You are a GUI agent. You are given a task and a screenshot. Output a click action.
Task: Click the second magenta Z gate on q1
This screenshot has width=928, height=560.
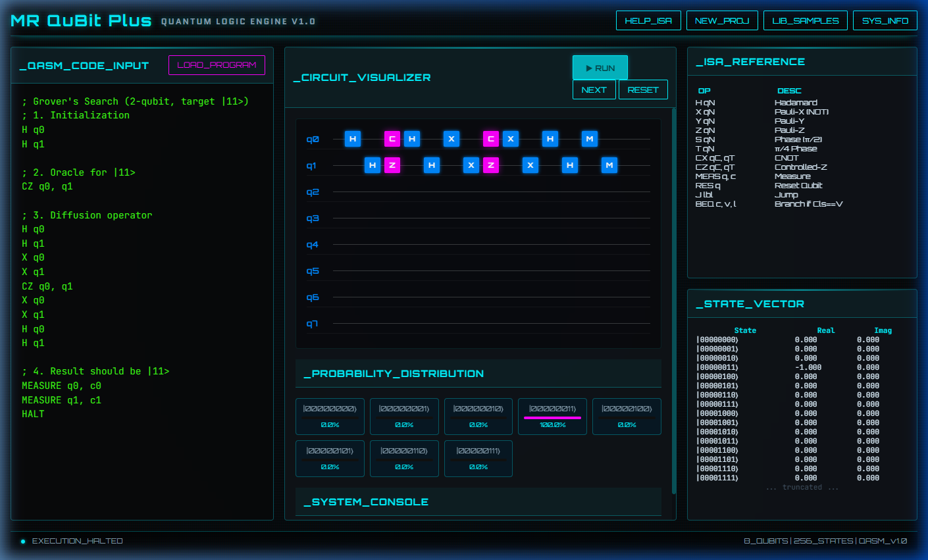491,165
